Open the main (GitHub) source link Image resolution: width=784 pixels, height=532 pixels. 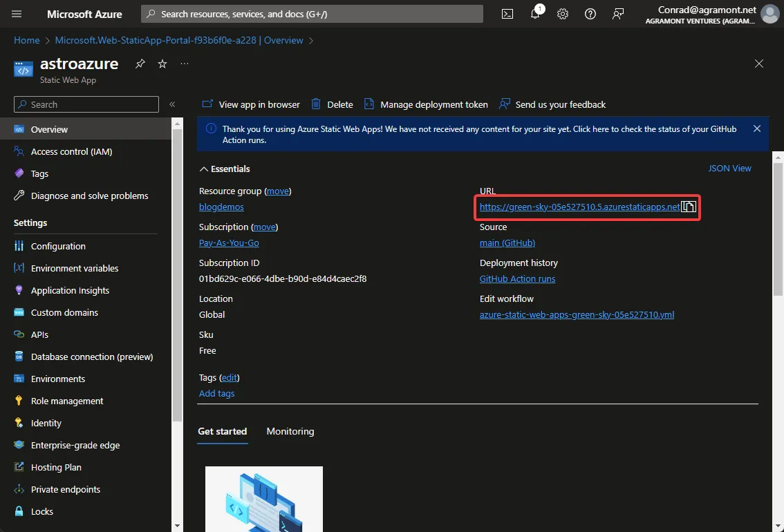click(507, 243)
